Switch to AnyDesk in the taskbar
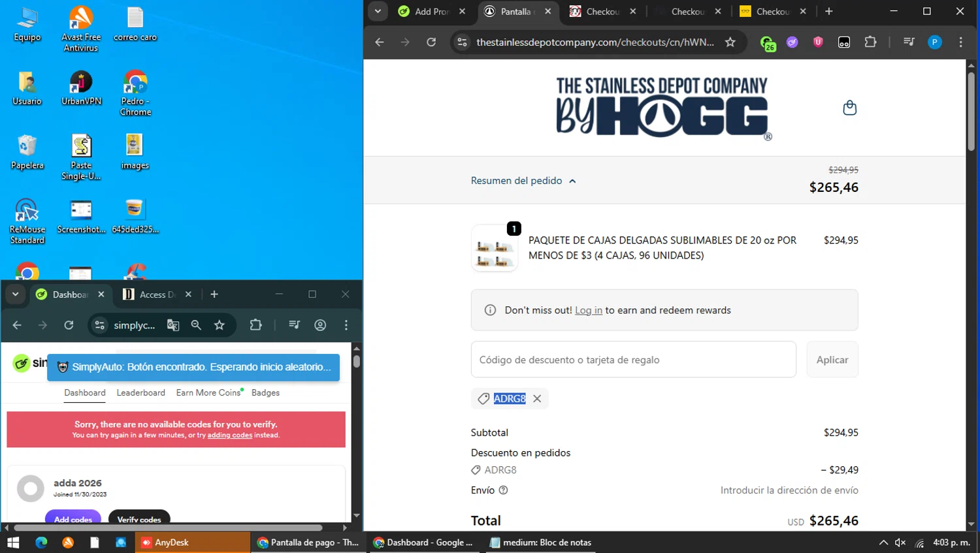 click(x=193, y=543)
